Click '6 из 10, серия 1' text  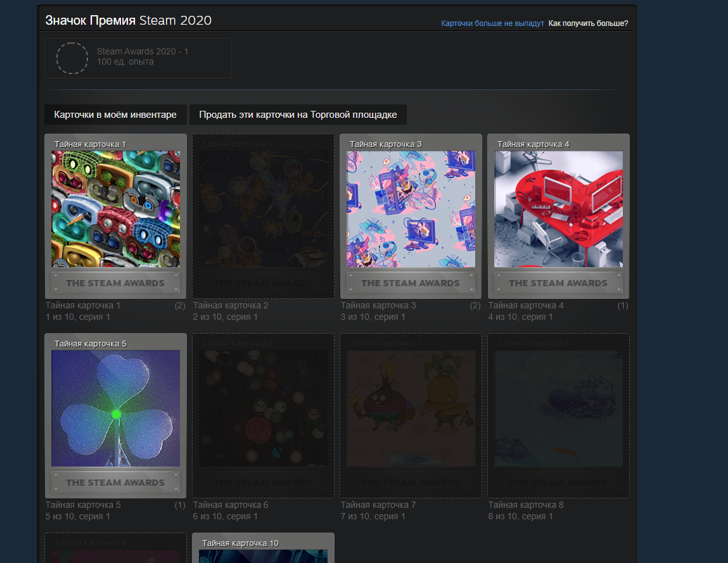[x=225, y=517]
